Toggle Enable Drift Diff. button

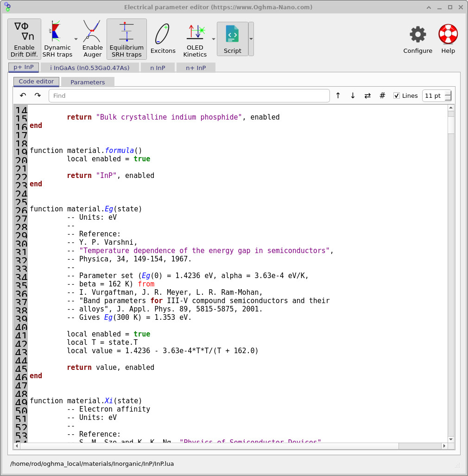point(24,39)
